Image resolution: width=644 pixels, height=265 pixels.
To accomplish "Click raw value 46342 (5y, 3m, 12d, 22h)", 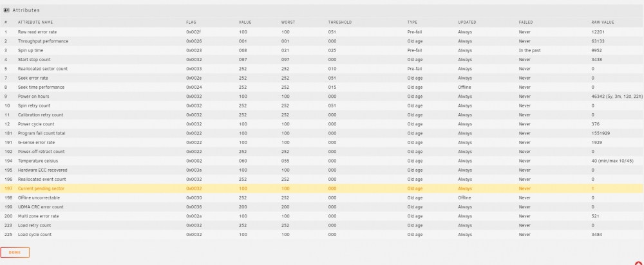I will pos(617,96).
